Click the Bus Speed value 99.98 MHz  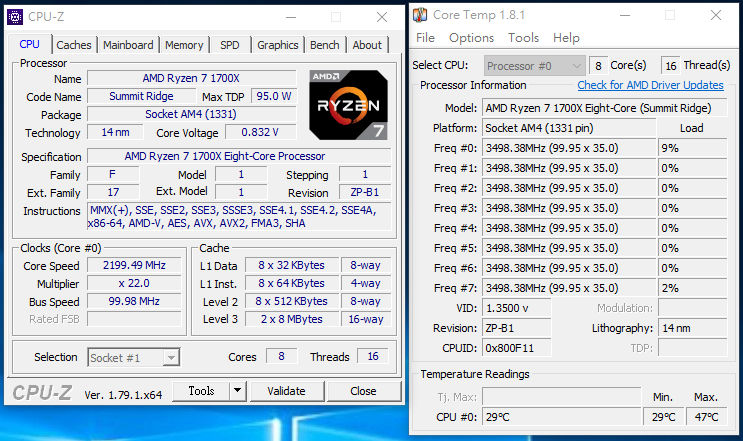(x=134, y=301)
